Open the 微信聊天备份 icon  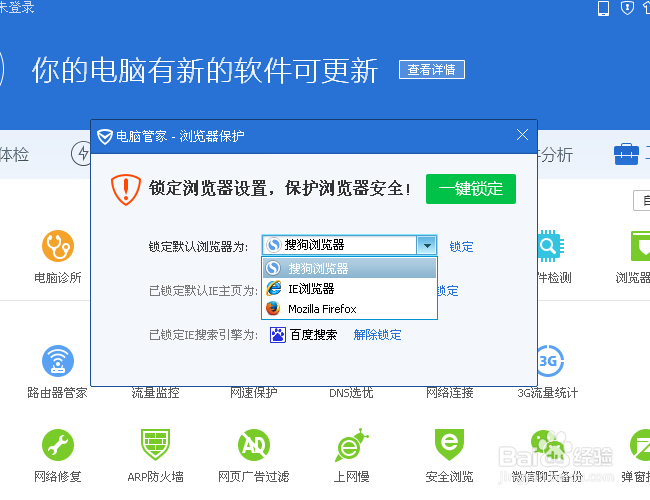[x=547, y=445]
